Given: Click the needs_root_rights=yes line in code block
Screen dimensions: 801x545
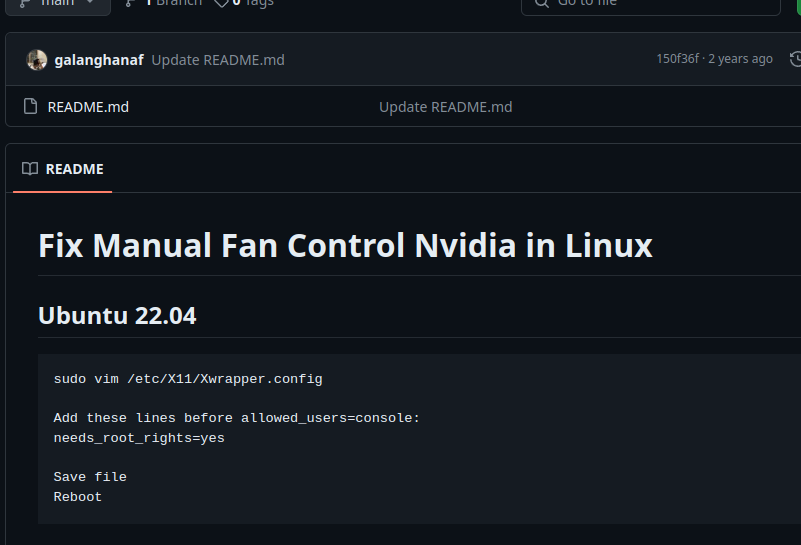Looking at the screenshot, I should point(139,438).
